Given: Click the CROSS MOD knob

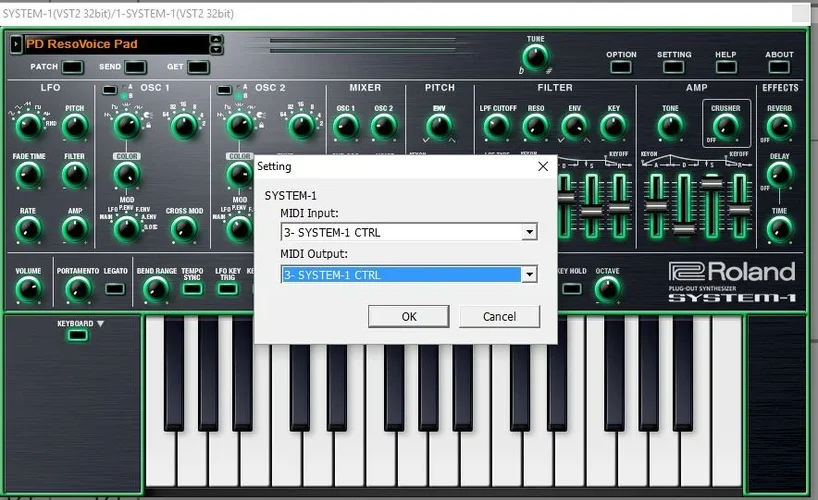Looking at the screenshot, I should click(x=184, y=229).
